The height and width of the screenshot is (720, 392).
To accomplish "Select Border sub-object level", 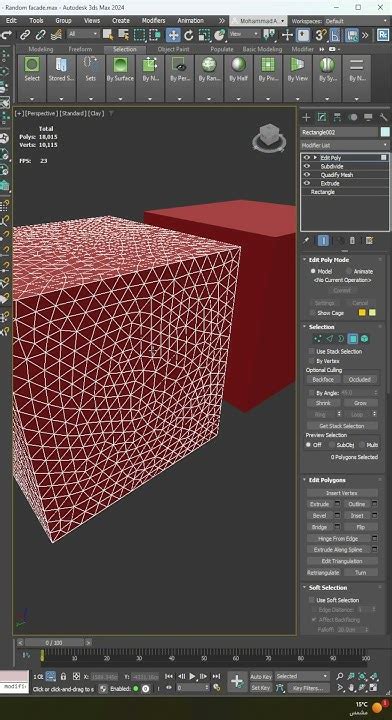I will (341, 339).
